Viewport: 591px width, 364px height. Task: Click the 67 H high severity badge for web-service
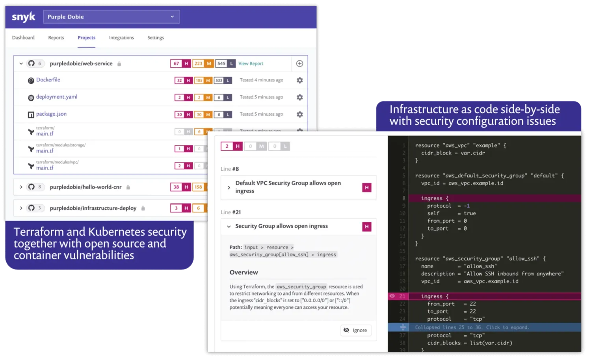[181, 63]
